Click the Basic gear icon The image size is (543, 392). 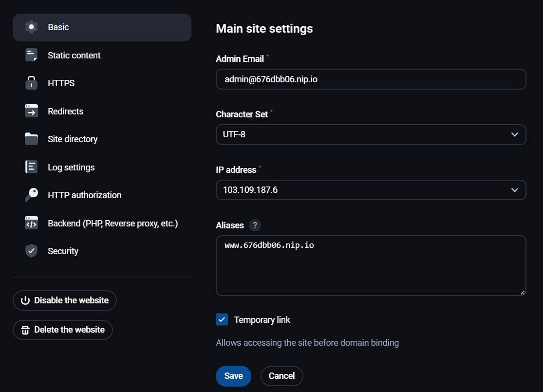[31, 27]
